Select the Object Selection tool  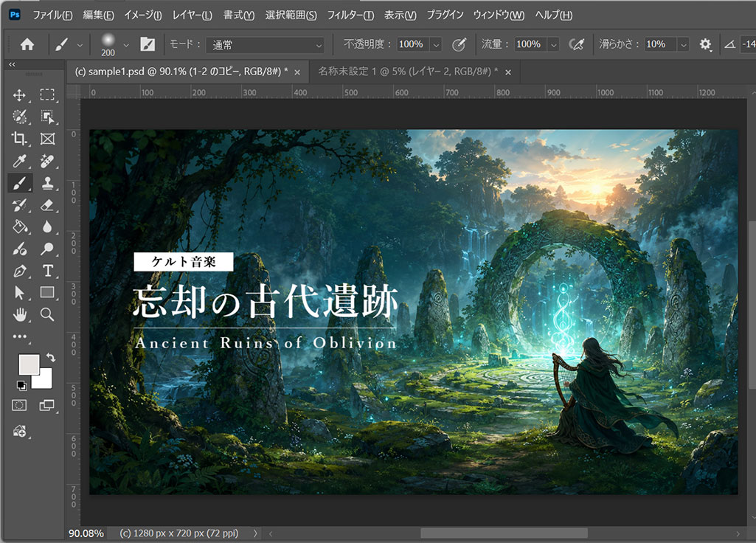click(47, 117)
